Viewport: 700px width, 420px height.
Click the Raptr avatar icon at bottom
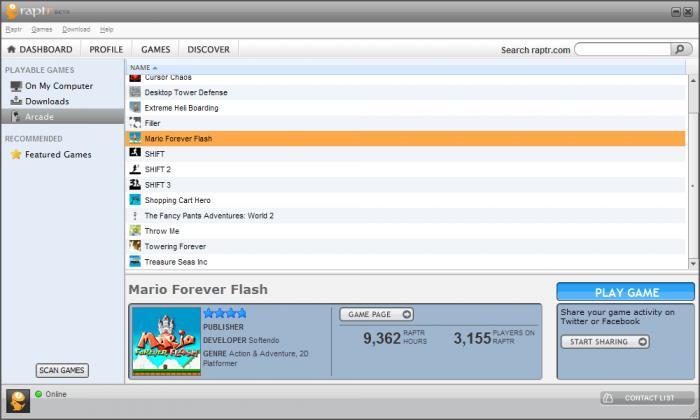[x=18, y=400]
